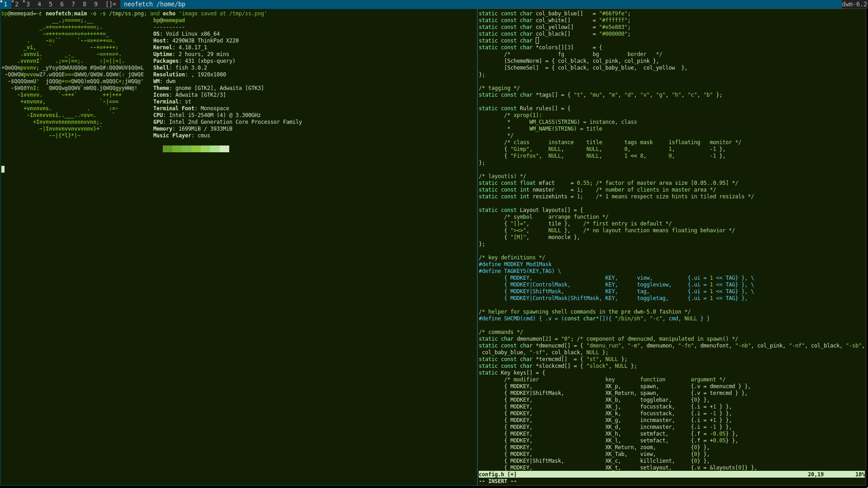Image resolution: width=868 pixels, height=488 pixels.
Task: Switch to dwm tag 6
Action: coord(62,4)
